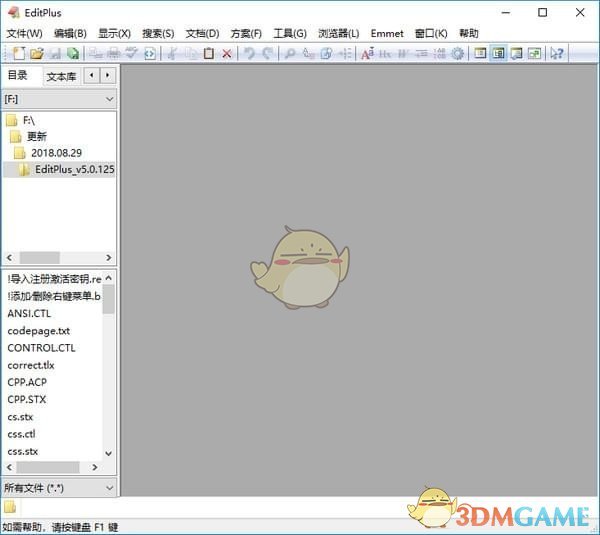Select file CPP.STX in list

(x=27, y=400)
